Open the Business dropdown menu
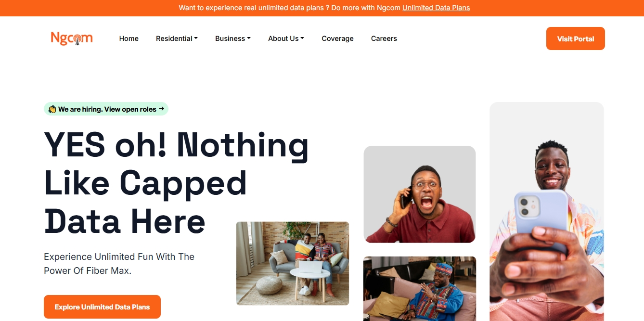Image resolution: width=644 pixels, height=321 pixels. coord(233,39)
